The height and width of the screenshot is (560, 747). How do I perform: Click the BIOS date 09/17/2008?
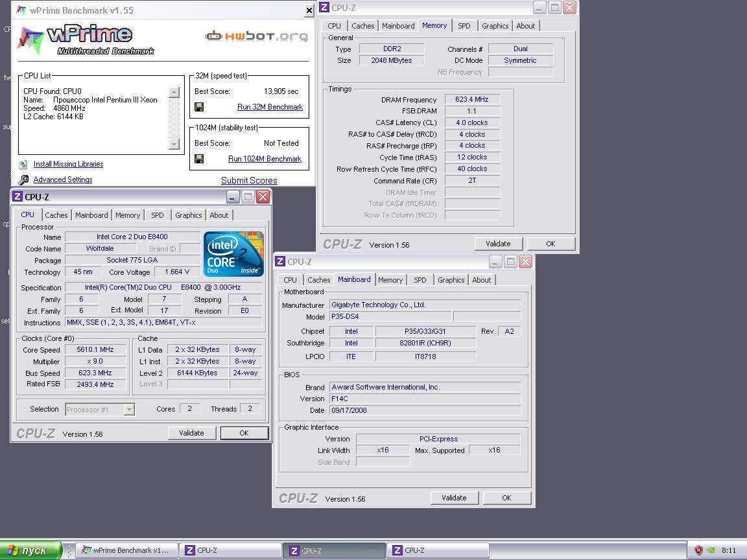pyautogui.click(x=425, y=410)
